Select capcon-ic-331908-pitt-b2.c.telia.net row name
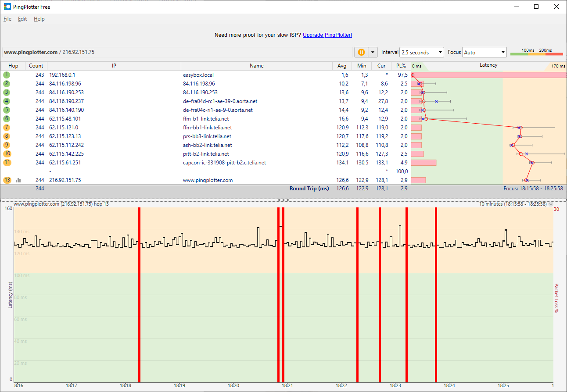Image resolution: width=567 pixels, height=392 pixels. (x=224, y=163)
